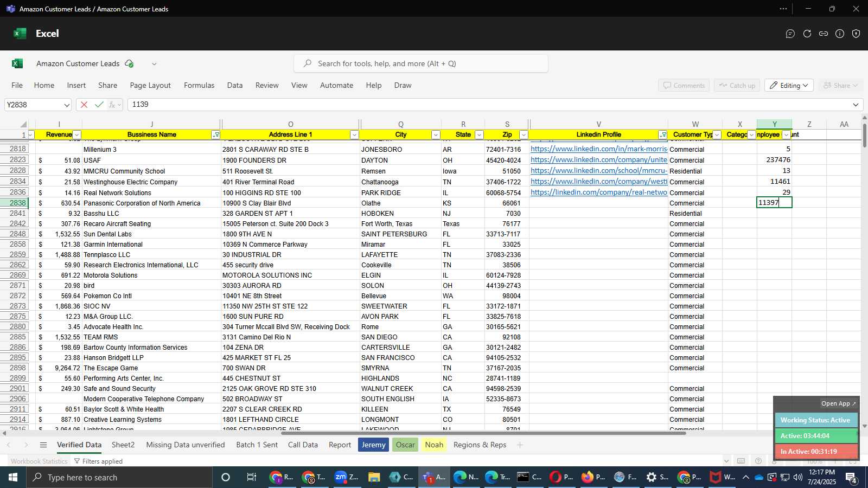Open the City column filter dropdown
The image size is (868, 488).
pyautogui.click(x=436, y=135)
